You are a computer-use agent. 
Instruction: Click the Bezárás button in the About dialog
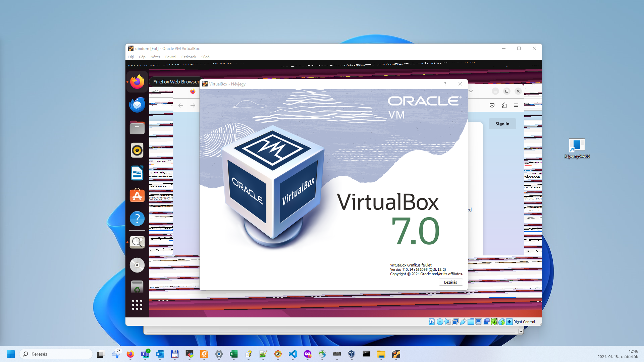450,282
